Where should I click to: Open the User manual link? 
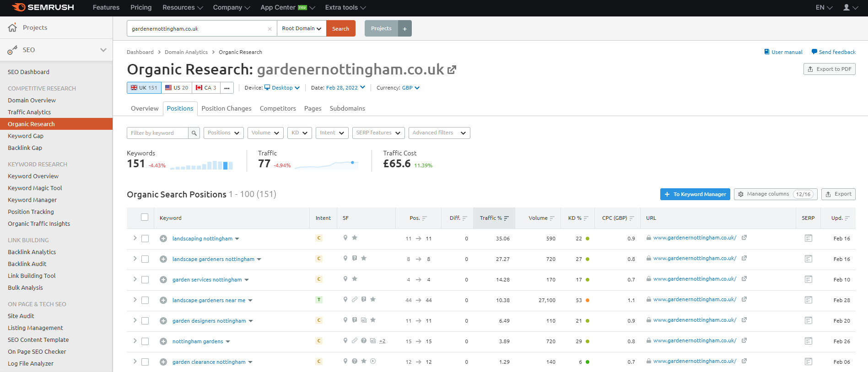[x=783, y=52]
